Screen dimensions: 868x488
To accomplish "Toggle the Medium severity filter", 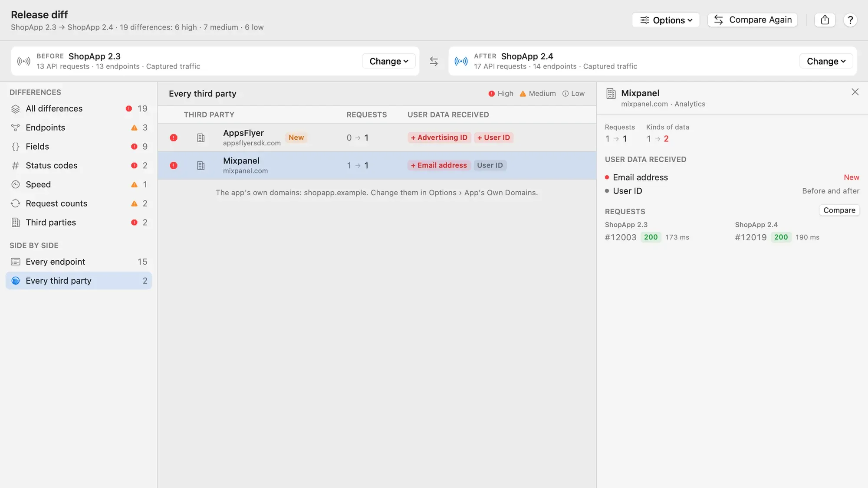I will pos(537,94).
